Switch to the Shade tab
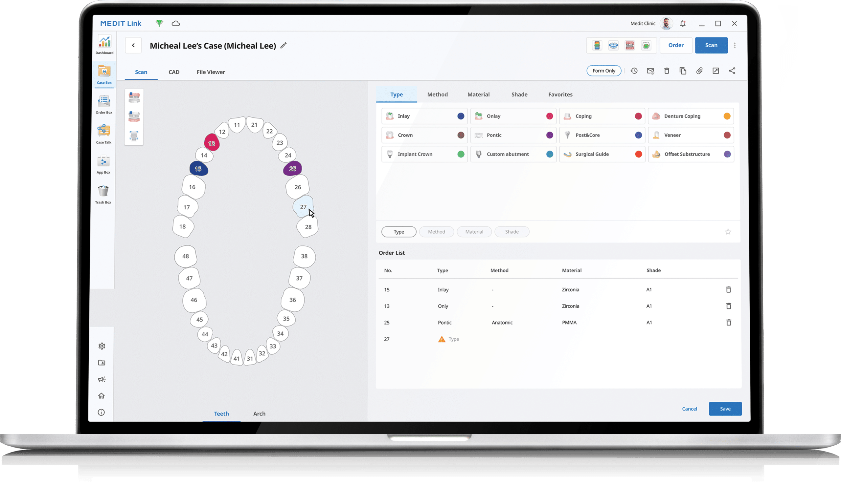Image resolution: width=841 pixels, height=504 pixels. [518, 94]
